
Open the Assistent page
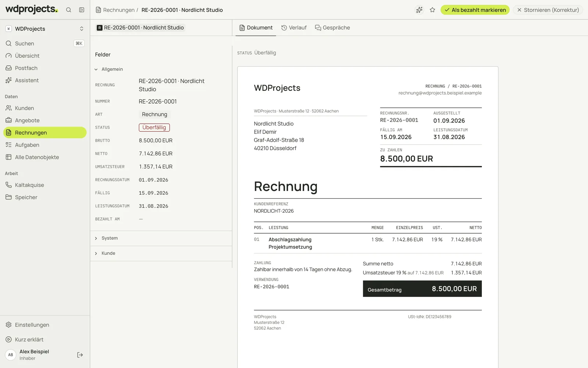click(45, 80)
